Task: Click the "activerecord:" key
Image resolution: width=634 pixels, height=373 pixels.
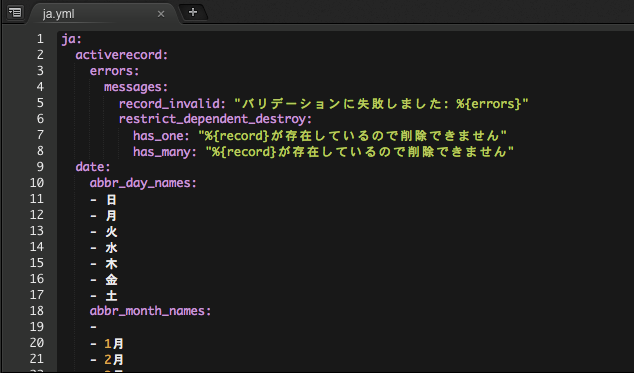Action: [x=122, y=55]
